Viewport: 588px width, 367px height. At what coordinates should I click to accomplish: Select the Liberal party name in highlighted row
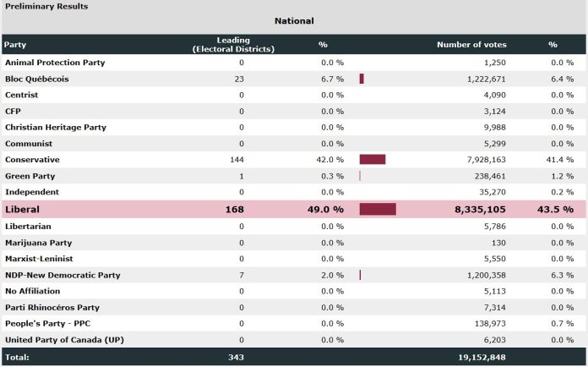23,209
